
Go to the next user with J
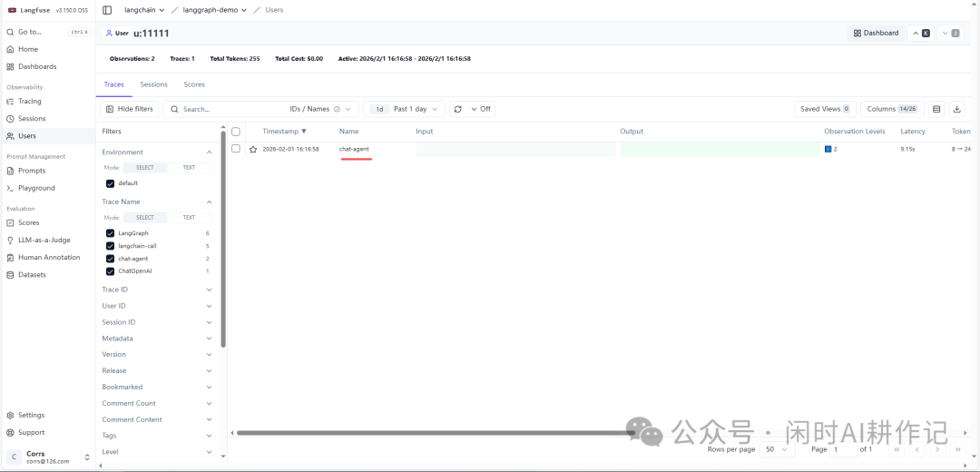(950, 34)
